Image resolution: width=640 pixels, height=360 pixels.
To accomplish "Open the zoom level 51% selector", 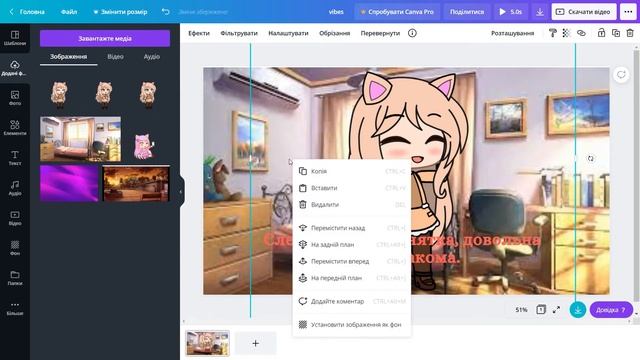I will [x=521, y=310].
